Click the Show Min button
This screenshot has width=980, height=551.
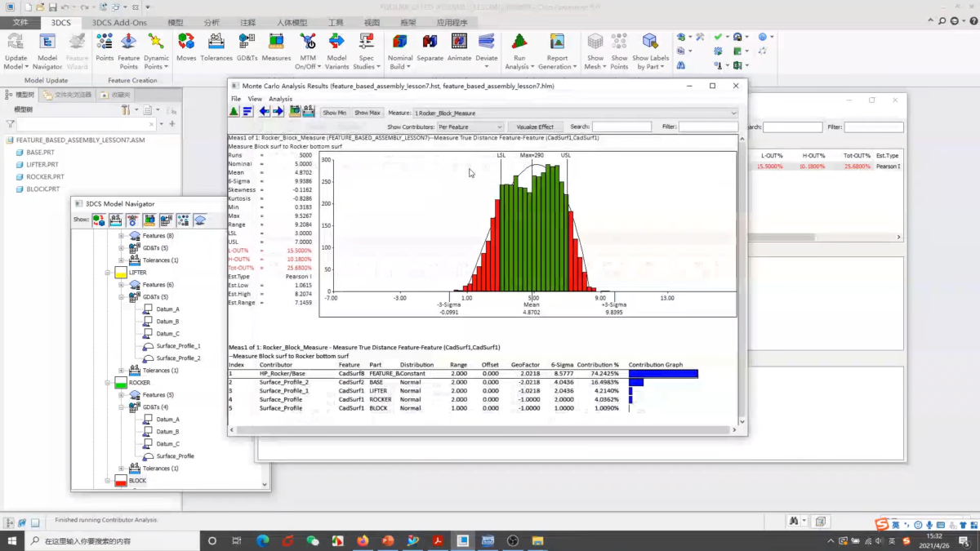click(x=335, y=113)
